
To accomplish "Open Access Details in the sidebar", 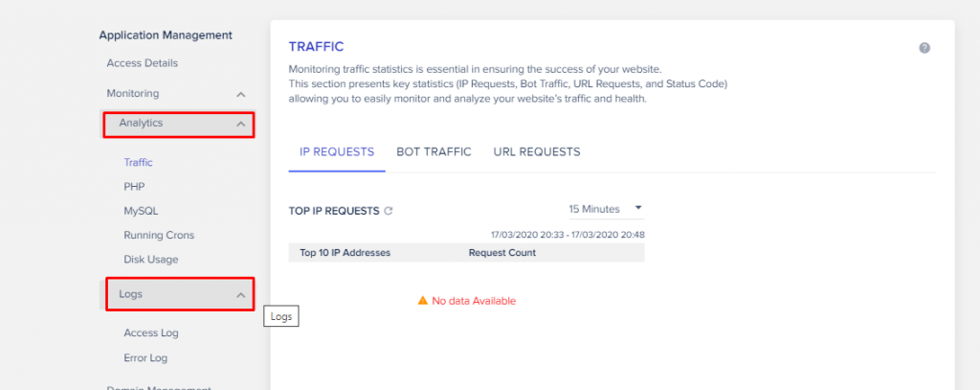I will [142, 63].
